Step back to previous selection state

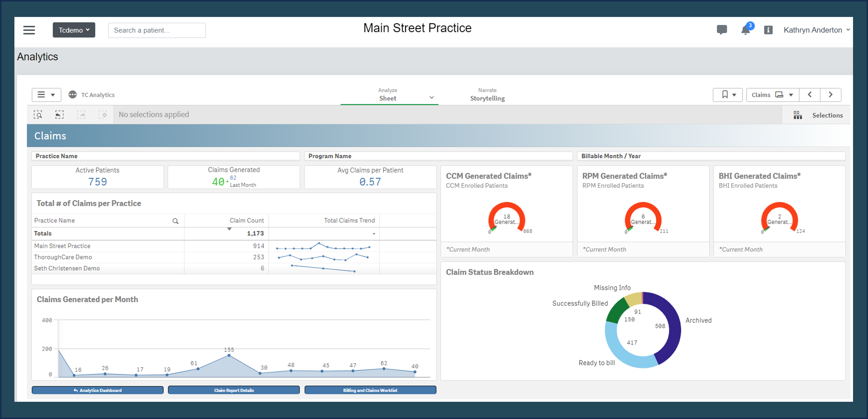tap(59, 115)
